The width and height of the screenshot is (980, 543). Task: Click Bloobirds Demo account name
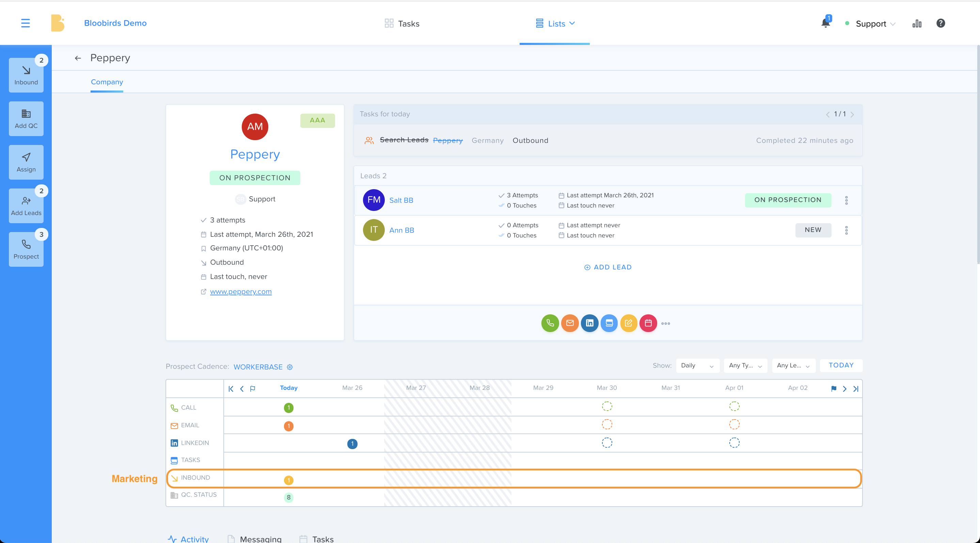tap(115, 23)
